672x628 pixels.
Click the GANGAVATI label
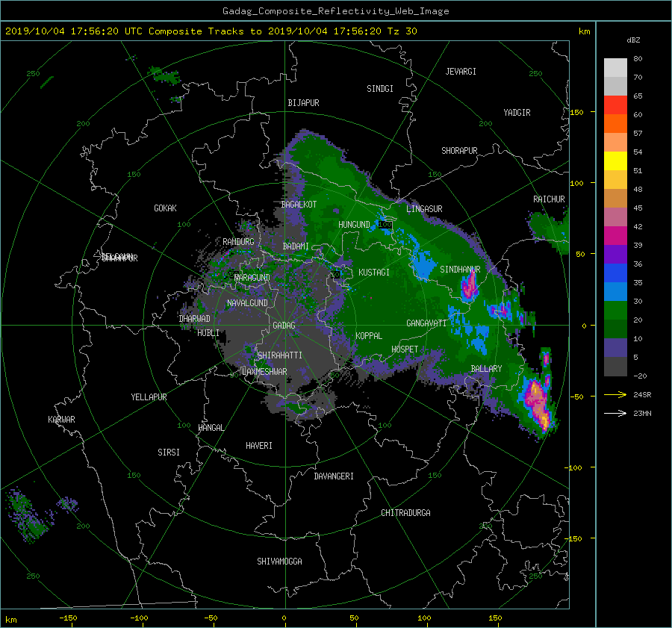426,323
